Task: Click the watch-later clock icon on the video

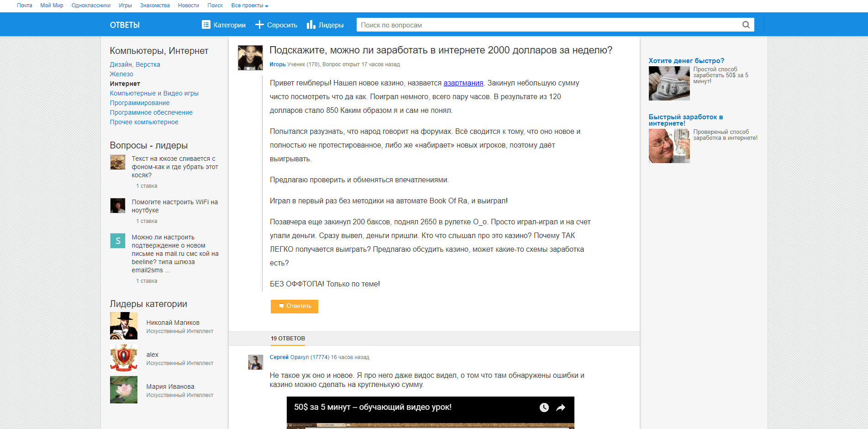Action: tap(544, 407)
